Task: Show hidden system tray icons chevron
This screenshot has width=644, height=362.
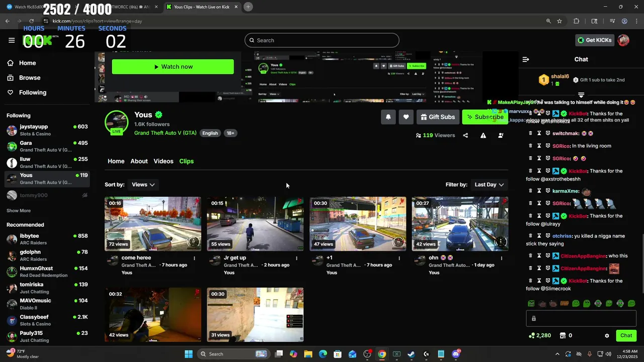Action: [557, 354]
